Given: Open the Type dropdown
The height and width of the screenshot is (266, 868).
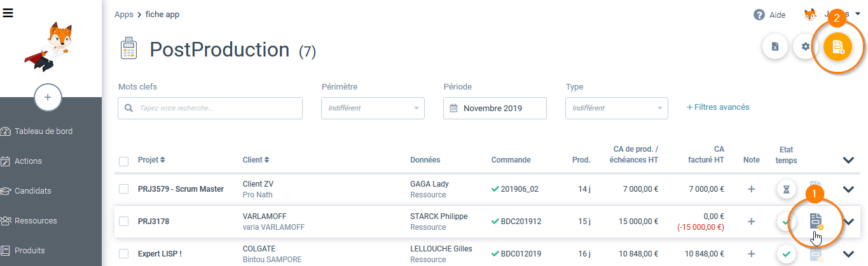Looking at the screenshot, I should 617,108.
